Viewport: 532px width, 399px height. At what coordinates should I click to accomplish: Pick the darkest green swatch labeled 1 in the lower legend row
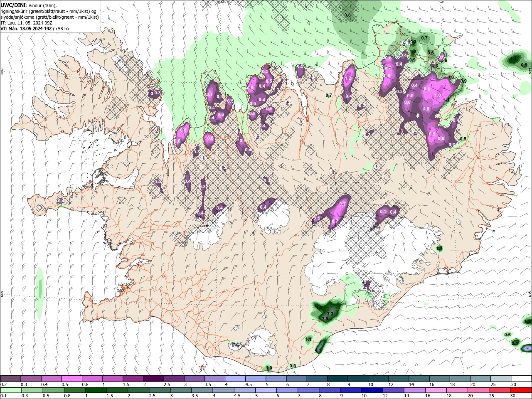(x=96, y=390)
